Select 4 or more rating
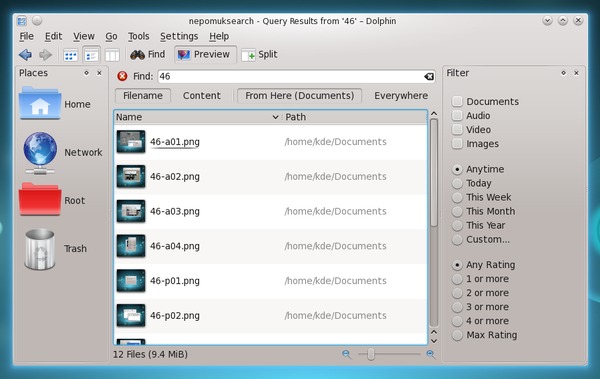600x379 pixels. point(457,321)
